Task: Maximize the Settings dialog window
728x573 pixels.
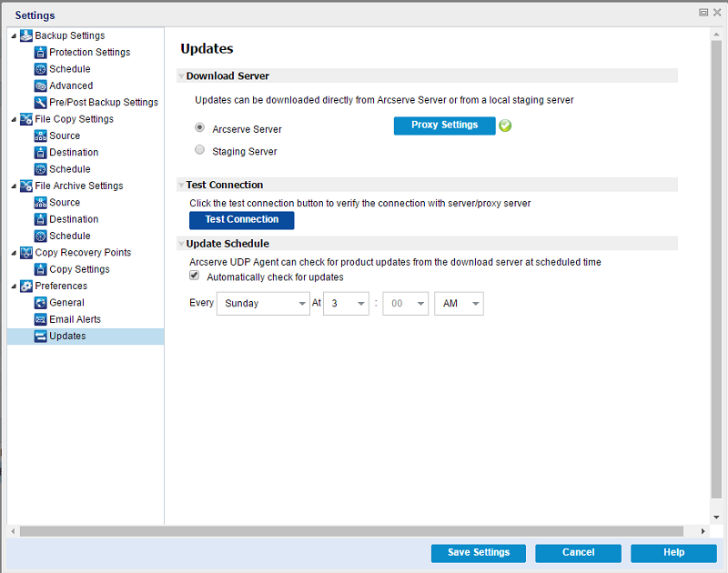Action: [703, 13]
